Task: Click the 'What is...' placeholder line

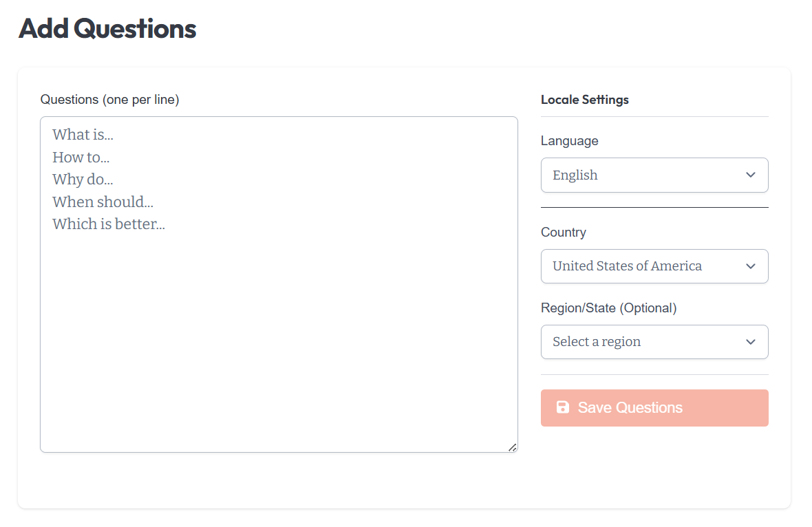Action: click(x=83, y=135)
